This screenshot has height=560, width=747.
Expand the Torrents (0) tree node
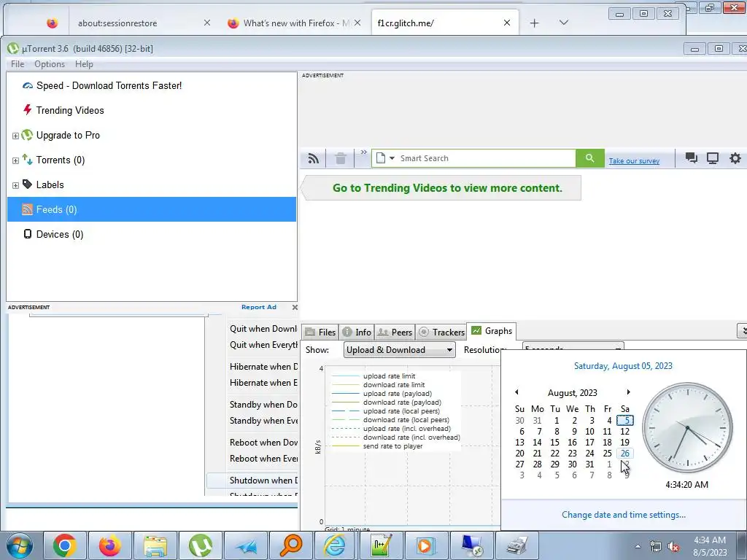pyautogui.click(x=15, y=160)
